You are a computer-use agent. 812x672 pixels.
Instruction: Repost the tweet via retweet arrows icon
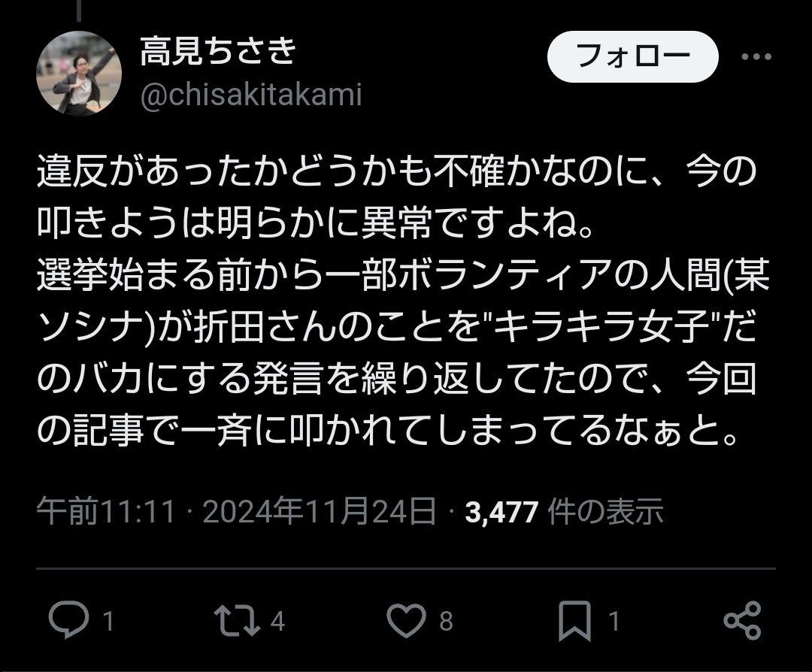click(237, 620)
